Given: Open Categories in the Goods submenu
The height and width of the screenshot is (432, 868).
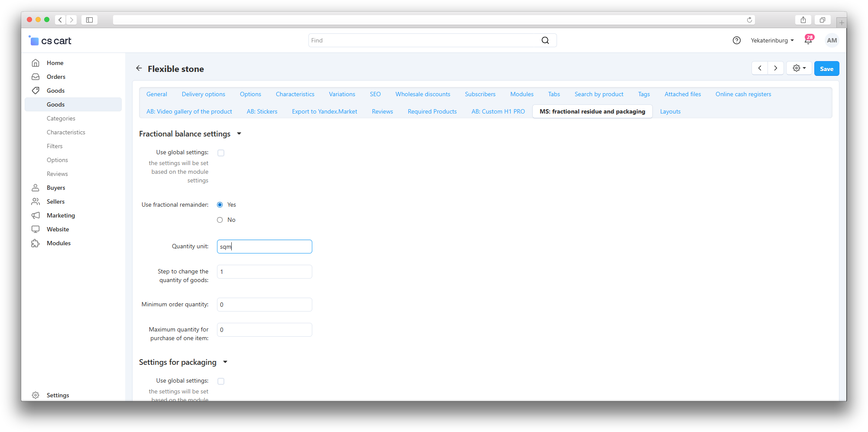Looking at the screenshot, I should click(61, 118).
